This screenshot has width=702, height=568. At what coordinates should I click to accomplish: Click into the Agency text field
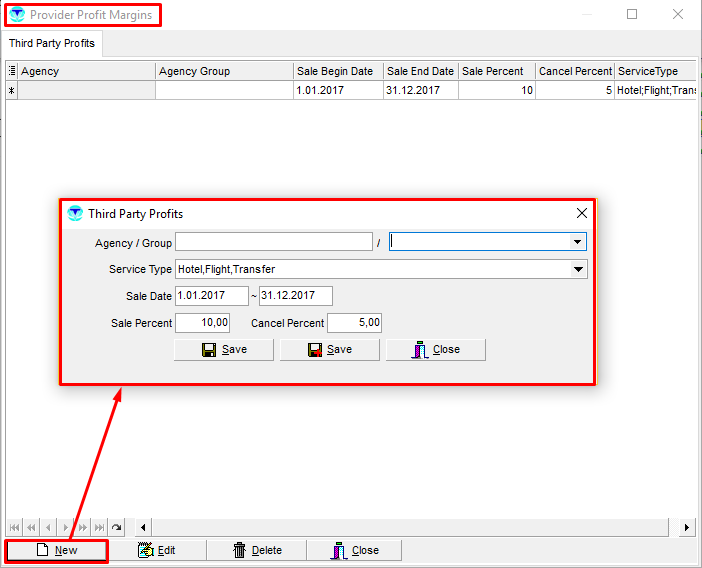[273, 242]
